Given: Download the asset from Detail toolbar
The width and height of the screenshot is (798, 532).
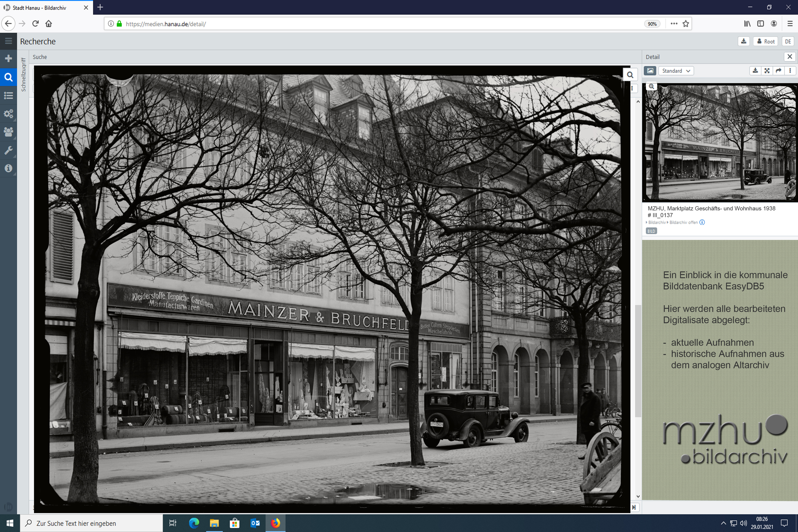Looking at the screenshot, I should coord(755,70).
